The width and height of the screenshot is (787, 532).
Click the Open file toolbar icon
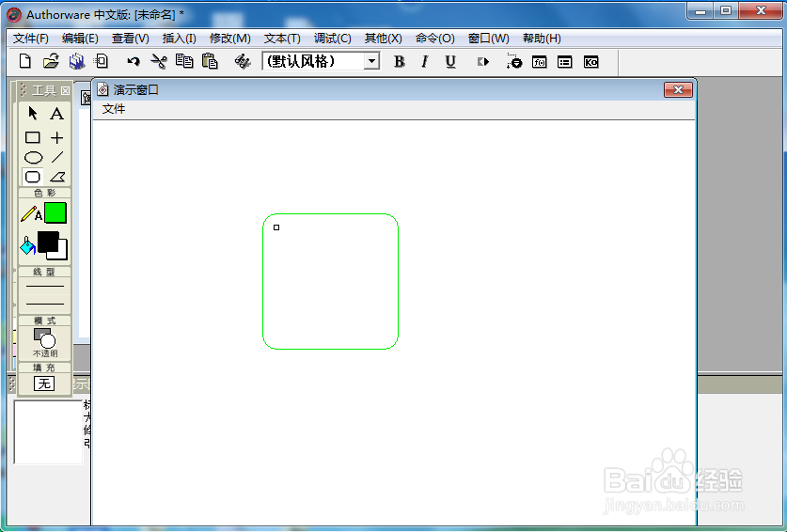click(x=51, y=61)
